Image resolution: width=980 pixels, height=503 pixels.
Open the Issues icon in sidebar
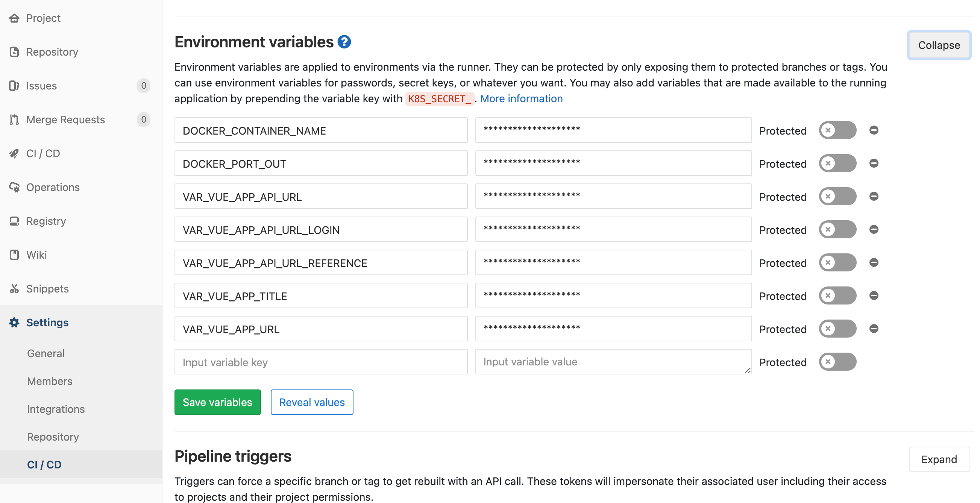pyautogui.click(x=14, y=86)
